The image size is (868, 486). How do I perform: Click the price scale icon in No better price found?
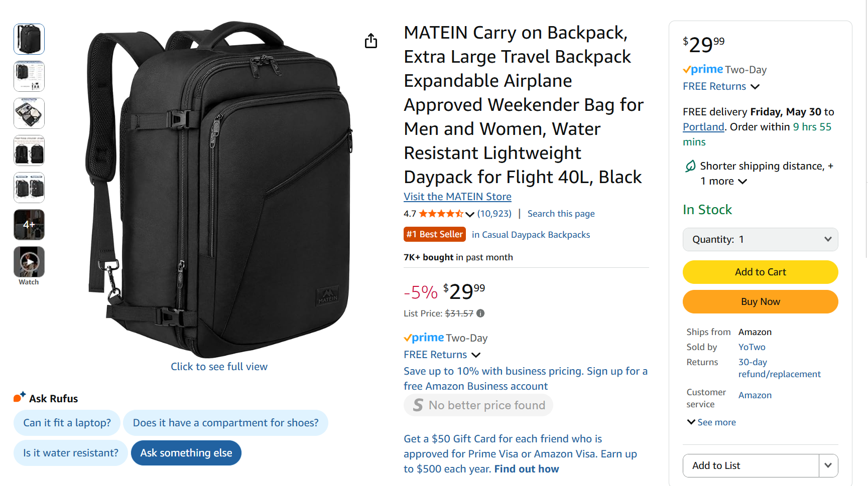(417, 405)
